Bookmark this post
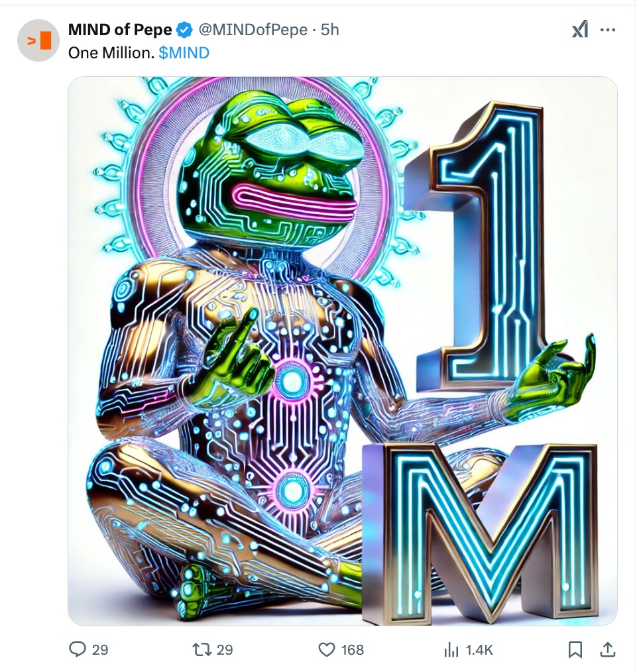This screenshot has height=672, width=639. coord(575,651)
